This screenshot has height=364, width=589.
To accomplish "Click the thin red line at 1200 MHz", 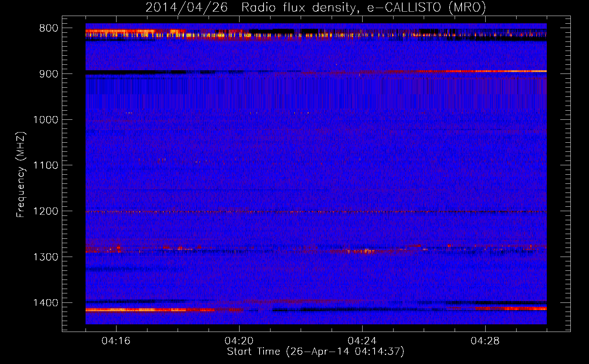I will click(316, 211).
